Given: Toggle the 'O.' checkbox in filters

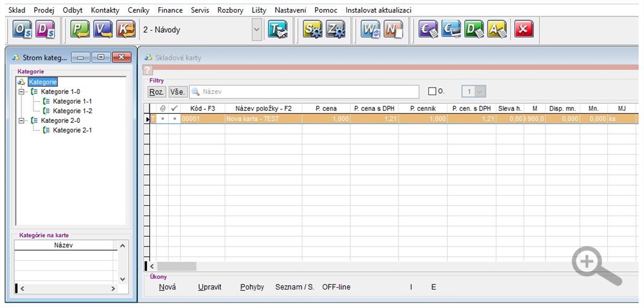Looking at the screenshot, I should (x=432, y=91).
